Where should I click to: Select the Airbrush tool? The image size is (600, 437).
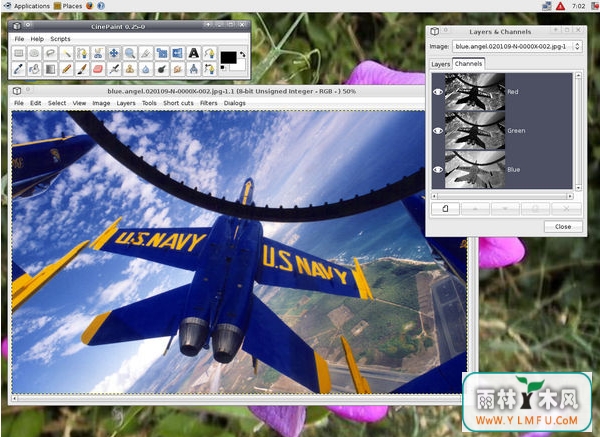tap(114, 69)
